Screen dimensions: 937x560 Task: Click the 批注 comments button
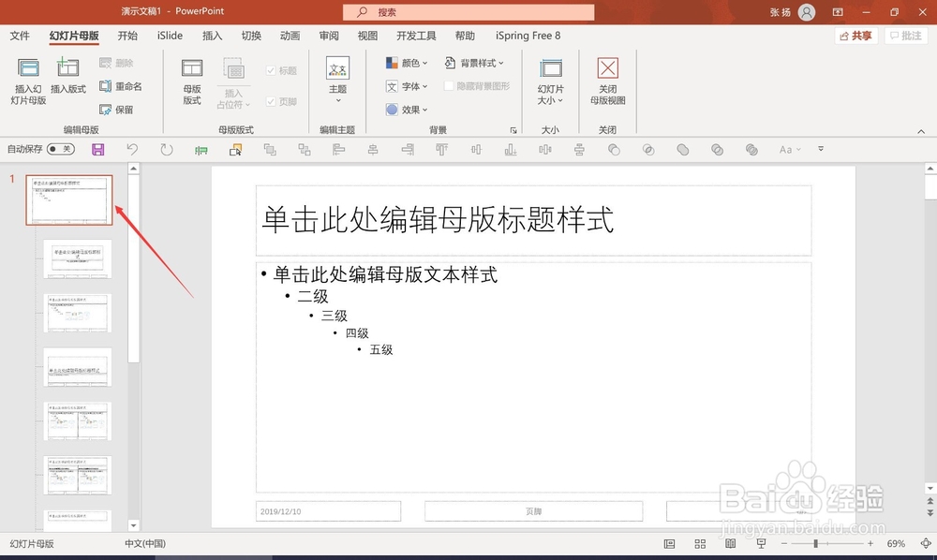(906, 36)
